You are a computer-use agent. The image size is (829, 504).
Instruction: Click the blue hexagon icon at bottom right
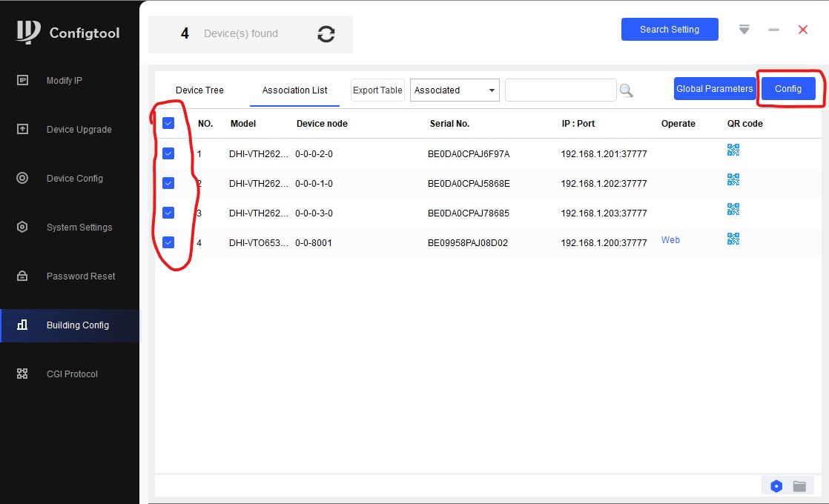776,486
